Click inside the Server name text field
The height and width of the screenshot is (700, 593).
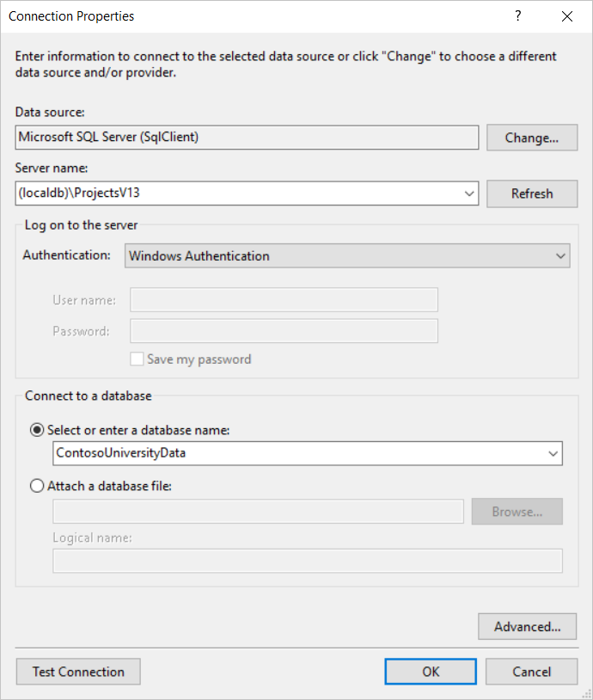click(x=239, y=193)
